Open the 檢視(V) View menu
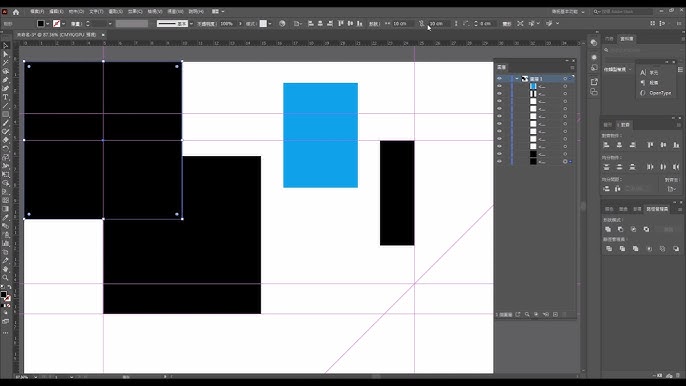 154,12
